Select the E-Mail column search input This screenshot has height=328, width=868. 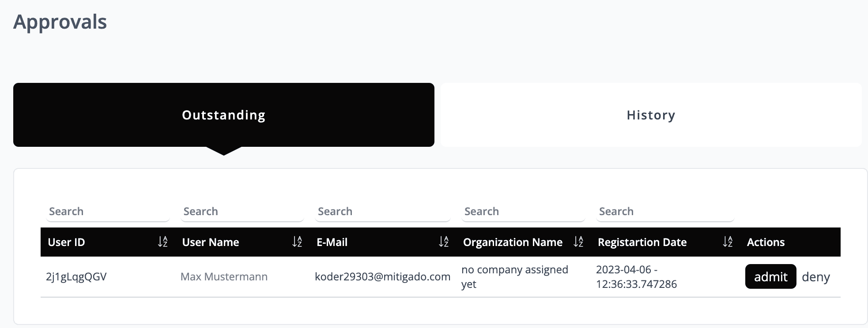(383, 212)
